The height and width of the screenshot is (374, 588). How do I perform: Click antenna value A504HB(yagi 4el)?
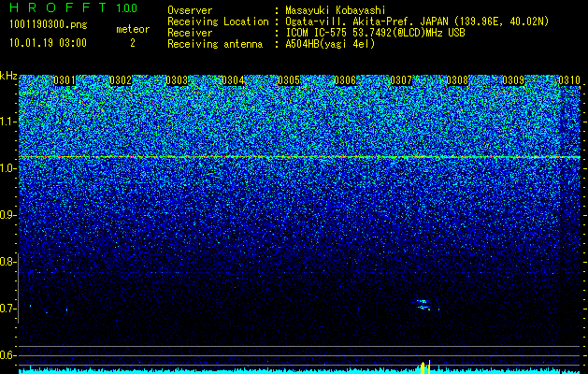(x=330, y=44)
